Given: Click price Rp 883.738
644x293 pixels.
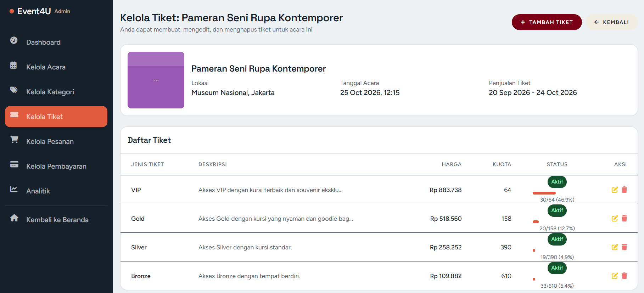Looking at the screenshot, I should click(x=446, y=190).
